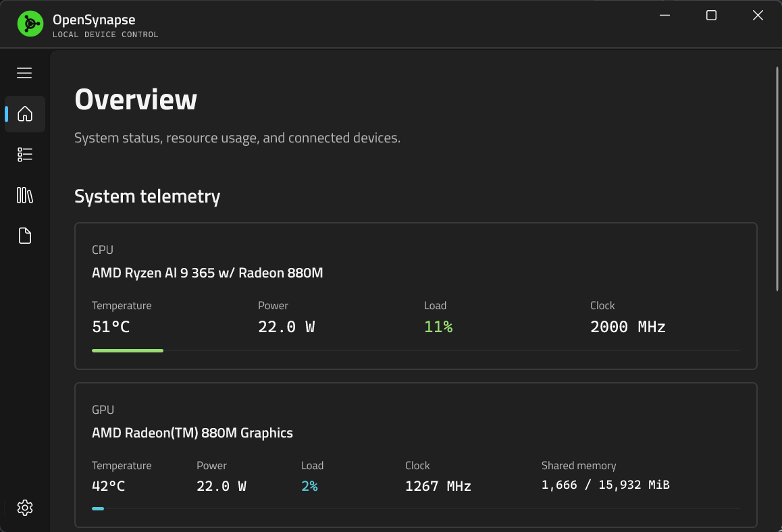Select the AMD Ryzen AI 9 365 CPU name
Image resolution: width=782 pixels, height=532 pixels.
pos(207,273)
